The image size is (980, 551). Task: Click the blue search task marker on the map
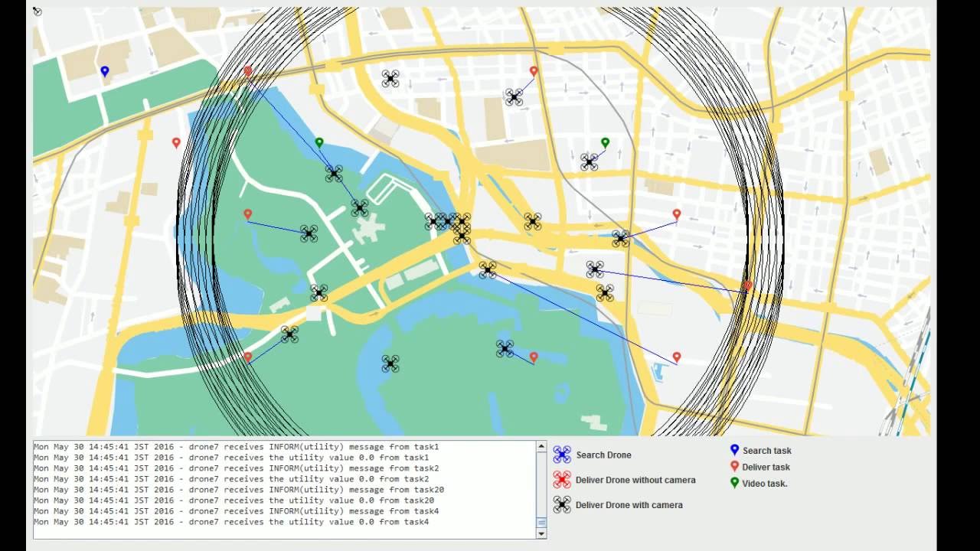pyautogui.click(x=105, y=71)
